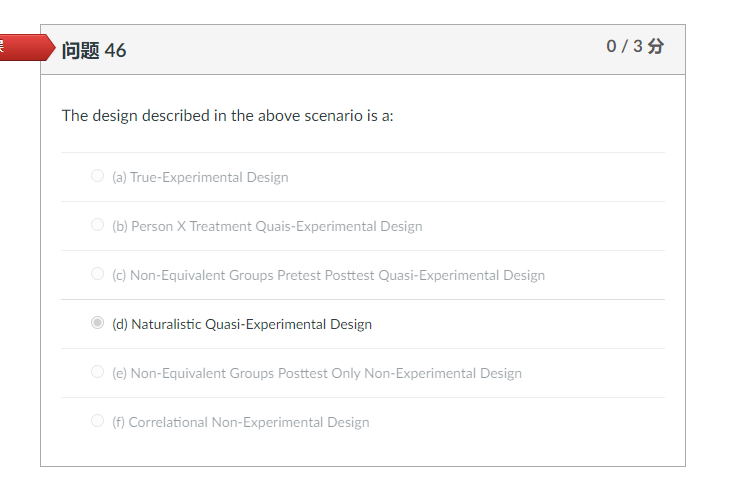The image size is (755, 502).
Task: Click the red arrow answer marker
Action: pyautogui.click(x=27, y=47)
